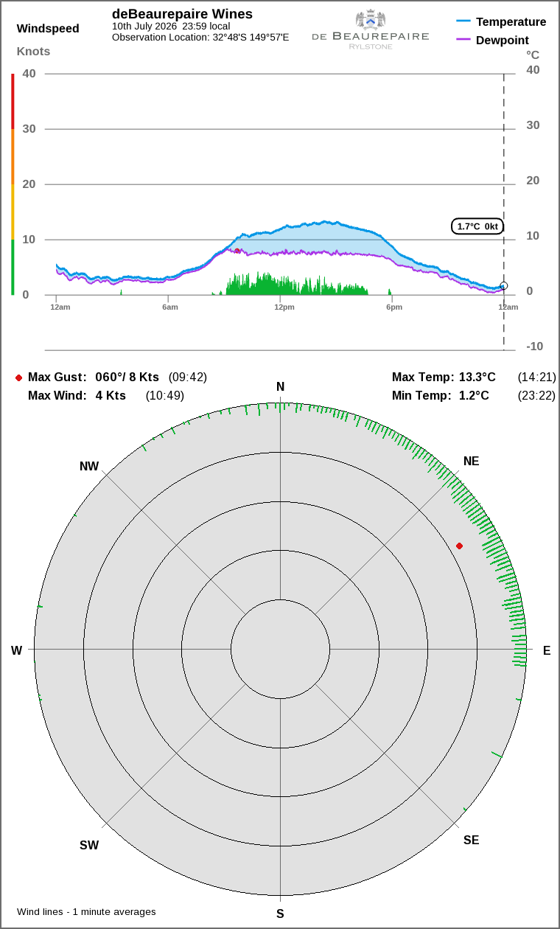Click the -10 temperature axis label
Screen dimensions: 560x929
pyautogui.click(x=534, y=347)
